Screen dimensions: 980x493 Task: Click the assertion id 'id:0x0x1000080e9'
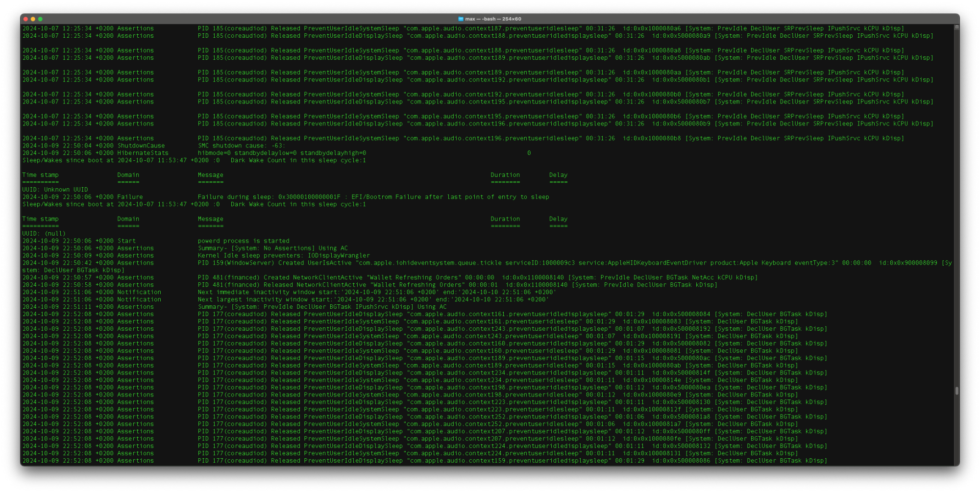click(x=652, y=395)
